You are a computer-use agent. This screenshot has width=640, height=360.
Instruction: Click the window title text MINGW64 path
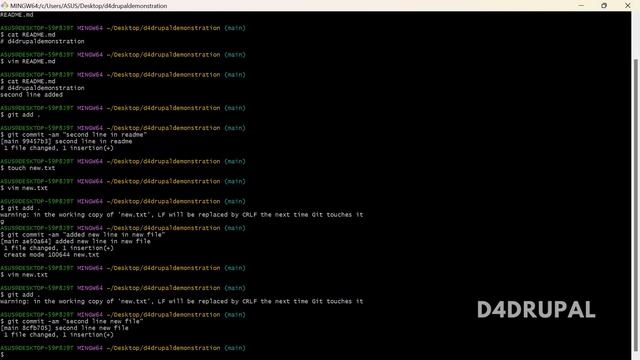[89, 6]
